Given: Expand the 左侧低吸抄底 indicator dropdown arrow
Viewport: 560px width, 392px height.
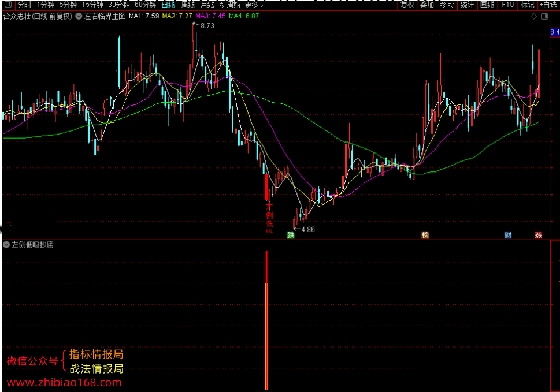Looking at the screenshot, I should click(x=6, y=244).
